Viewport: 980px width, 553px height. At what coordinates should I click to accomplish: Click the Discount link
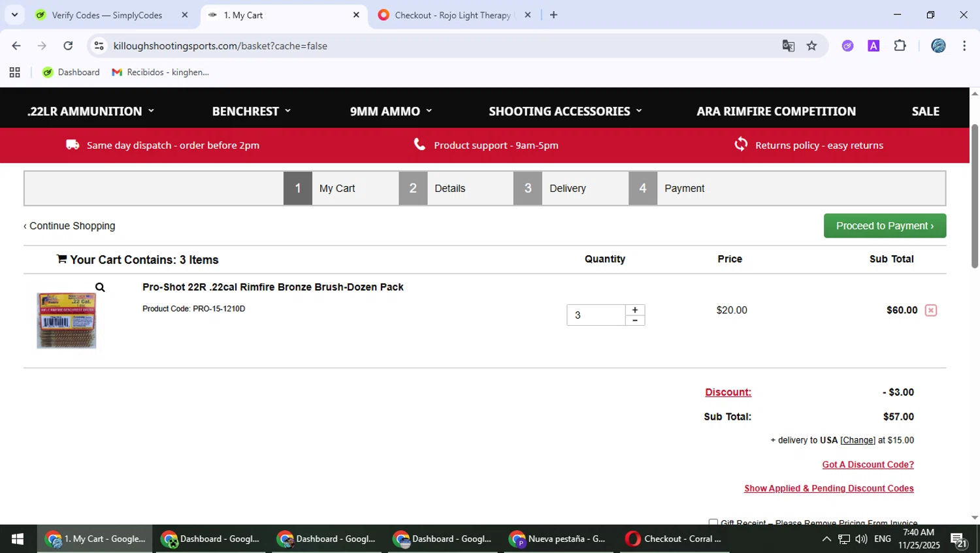[728, 392]
